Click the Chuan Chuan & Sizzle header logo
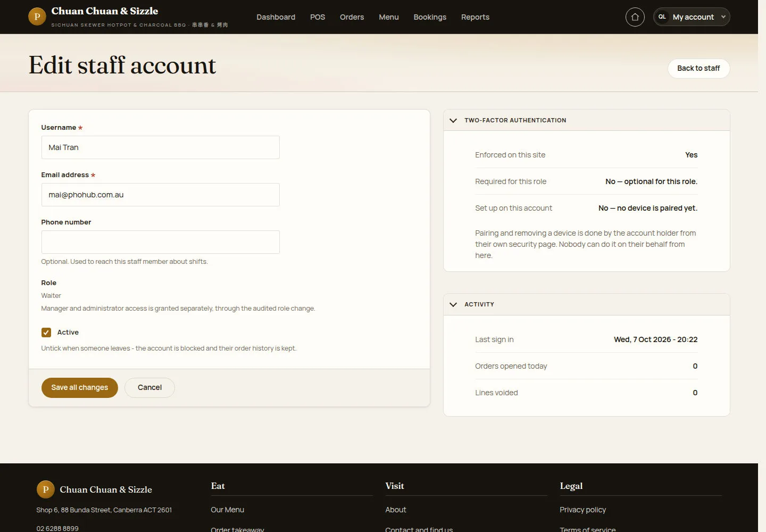Viewport: 766px width, 532px height. (128, 17)
